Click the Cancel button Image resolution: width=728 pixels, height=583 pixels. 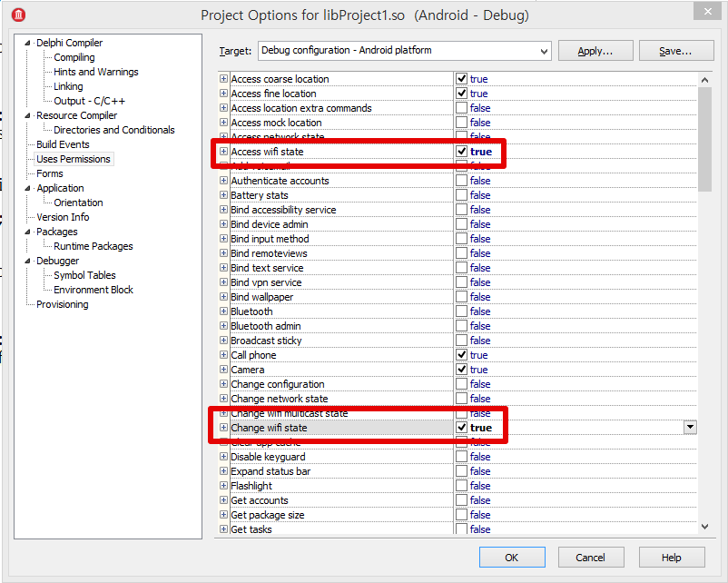[590, 557]
